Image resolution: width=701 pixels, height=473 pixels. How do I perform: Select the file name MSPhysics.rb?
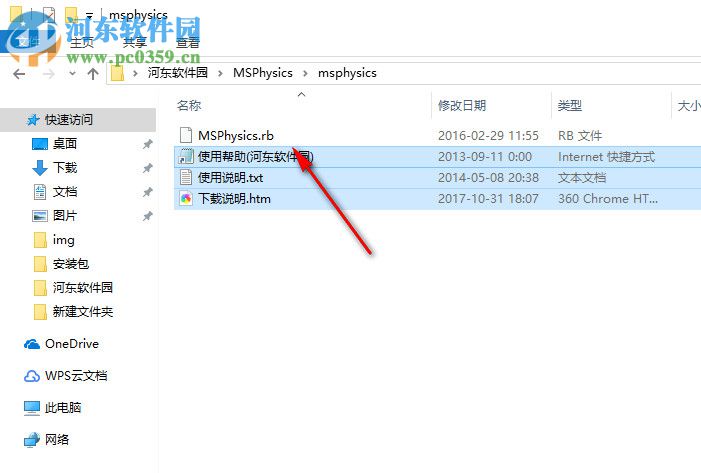tap(236, 135)
